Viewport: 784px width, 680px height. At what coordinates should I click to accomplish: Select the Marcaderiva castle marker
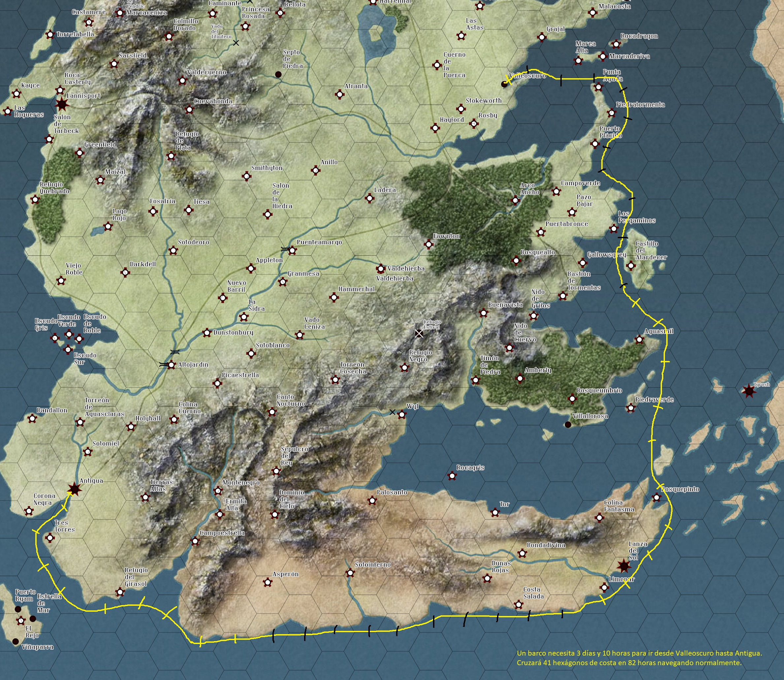click(602, 56)
